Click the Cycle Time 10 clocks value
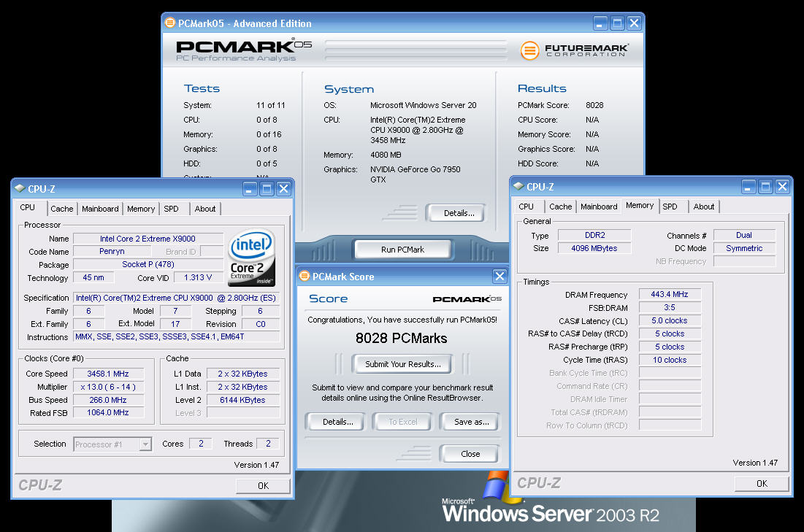 click(670, 360)
